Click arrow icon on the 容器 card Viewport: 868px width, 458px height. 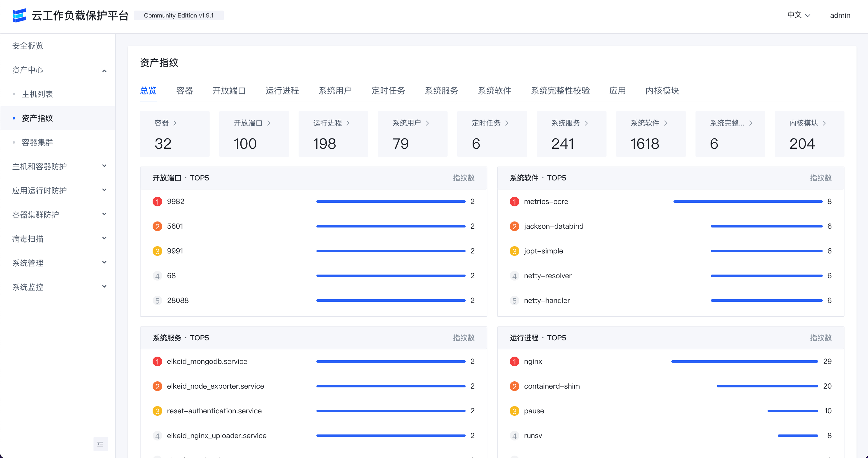175,123
